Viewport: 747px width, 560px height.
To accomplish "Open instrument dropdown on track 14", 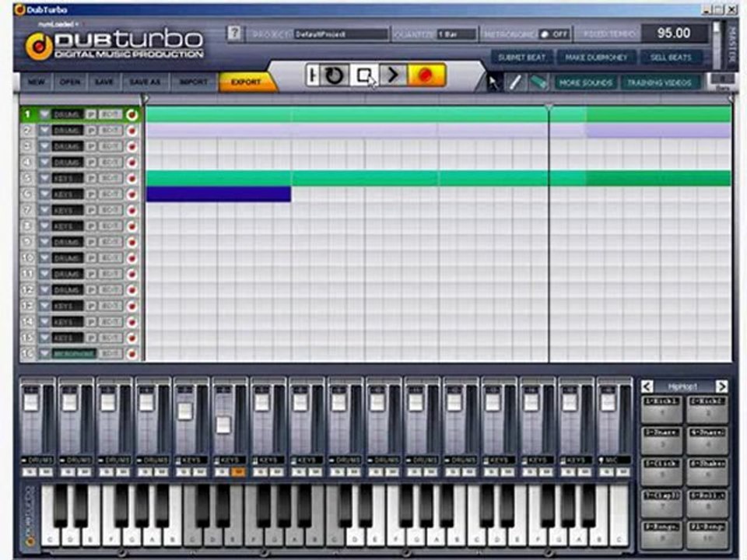I will pyautogui.click(x=44, y=322).
